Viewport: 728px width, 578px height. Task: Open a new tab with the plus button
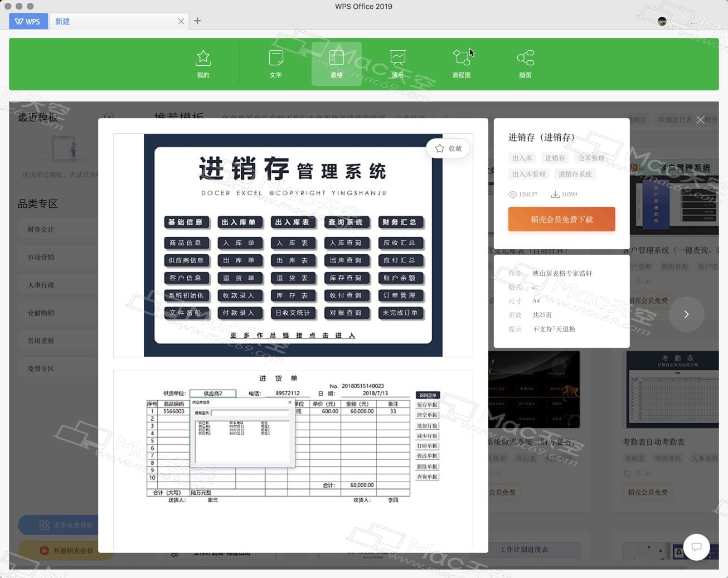[197, 21]
